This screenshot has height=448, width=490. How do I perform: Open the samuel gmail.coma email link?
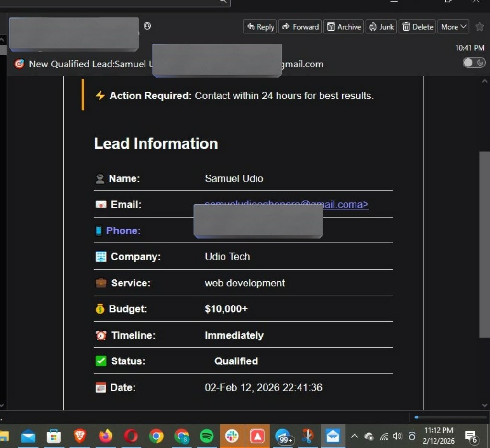click(x=345, y=205)
